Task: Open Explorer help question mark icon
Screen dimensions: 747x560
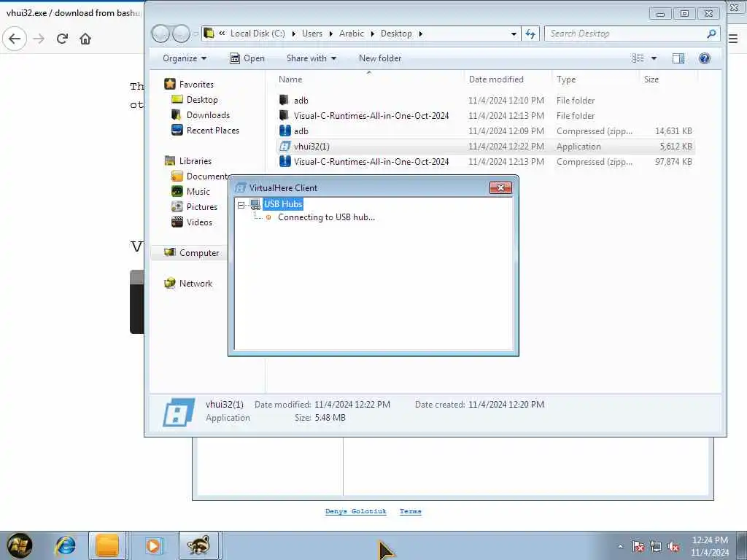Action: pos(704,58)
